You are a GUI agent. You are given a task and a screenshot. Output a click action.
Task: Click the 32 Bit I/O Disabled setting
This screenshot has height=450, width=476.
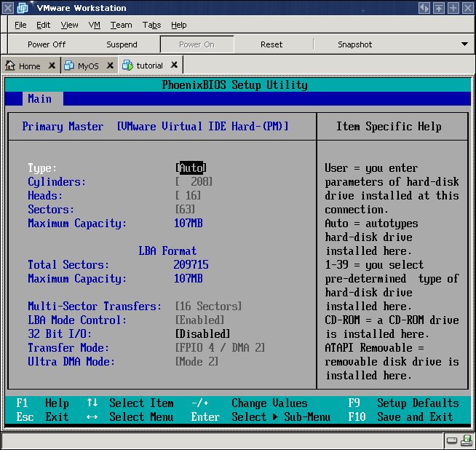[x=202, y=333]
